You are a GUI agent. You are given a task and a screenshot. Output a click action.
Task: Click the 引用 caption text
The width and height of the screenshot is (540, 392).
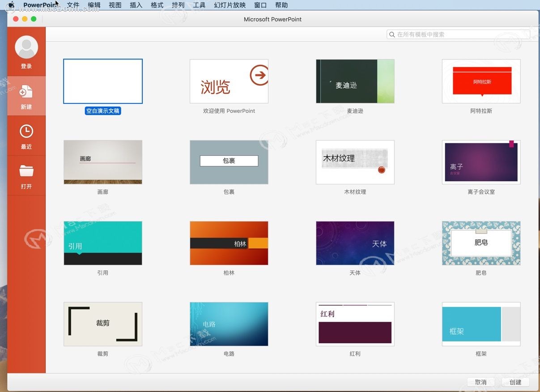(x=103, y=273)
